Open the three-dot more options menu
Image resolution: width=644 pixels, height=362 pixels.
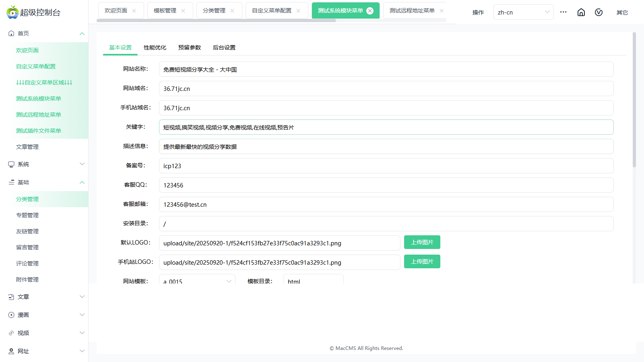point(563,12)
